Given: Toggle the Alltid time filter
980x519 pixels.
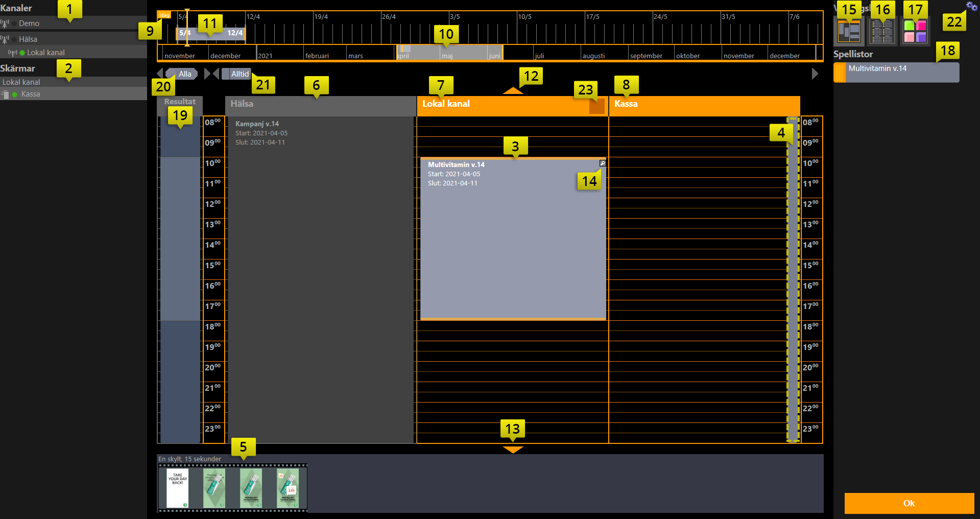Looking at the screenshot, I should [236, 74].
